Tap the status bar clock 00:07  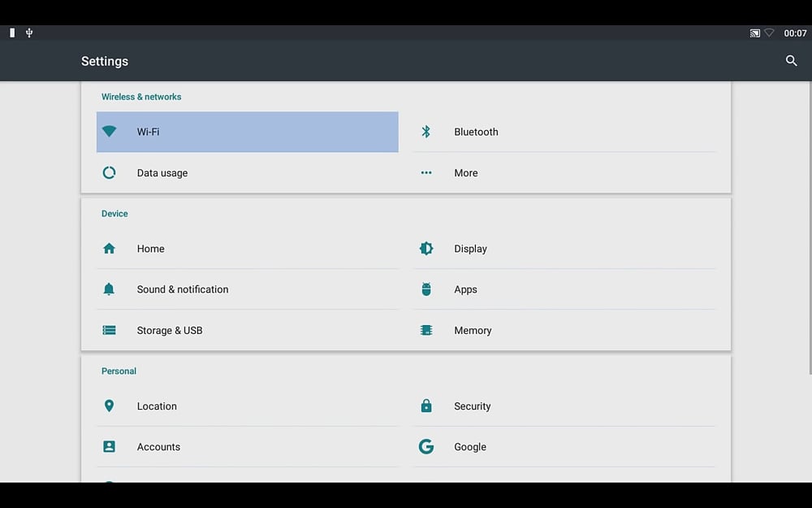795,33
